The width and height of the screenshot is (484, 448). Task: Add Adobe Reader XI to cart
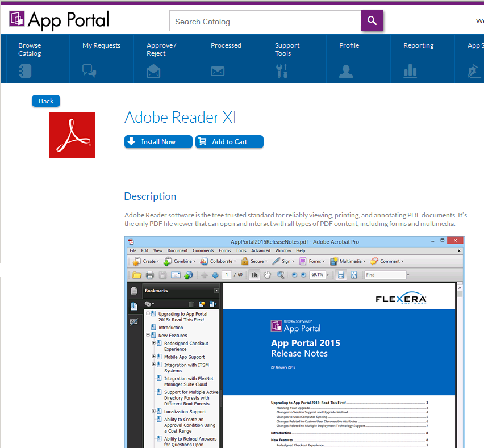click(230, 142)
